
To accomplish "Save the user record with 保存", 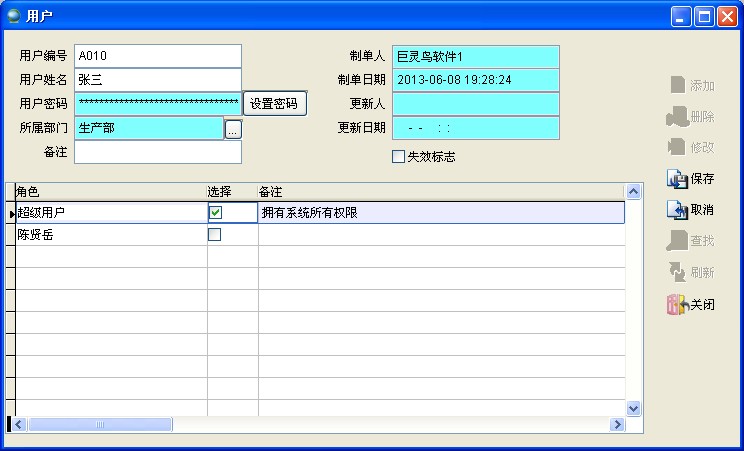I will (x=691, y=179).
